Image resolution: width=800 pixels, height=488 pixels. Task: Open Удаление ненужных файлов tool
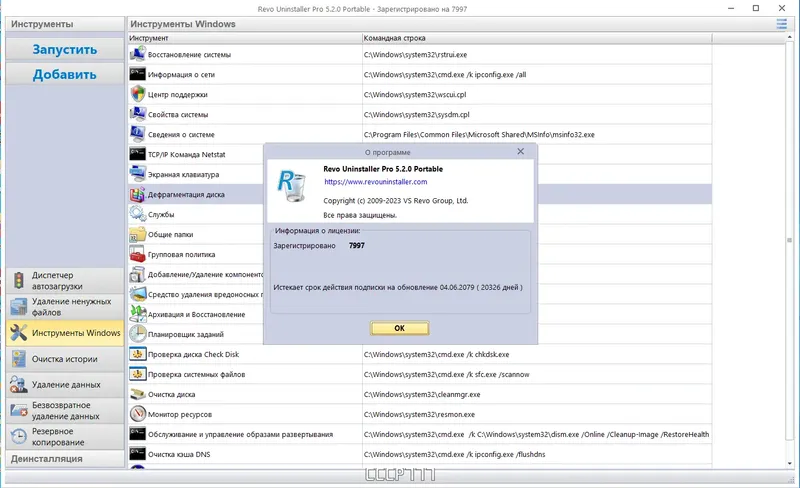65,307
